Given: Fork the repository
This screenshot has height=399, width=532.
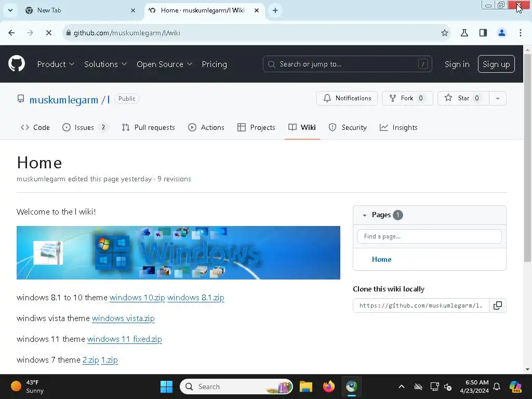Looking at the screenshot, I should tap(407, 98).
